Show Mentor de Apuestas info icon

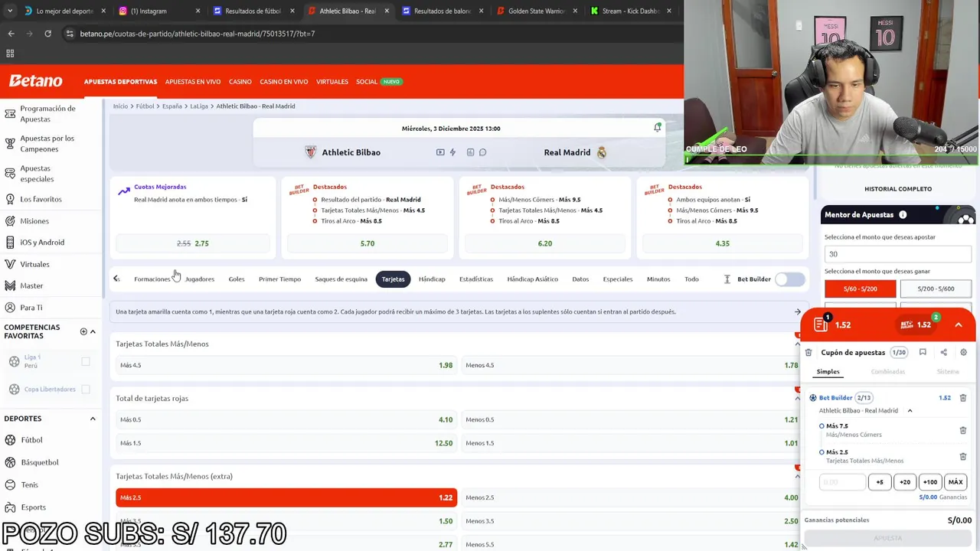point(903,215)
